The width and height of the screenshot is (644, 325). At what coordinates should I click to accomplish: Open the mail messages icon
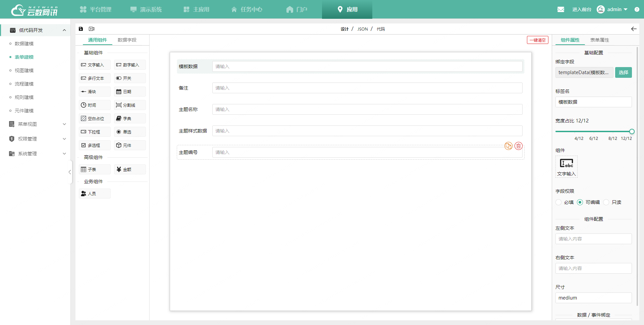[x=561, y=9]
